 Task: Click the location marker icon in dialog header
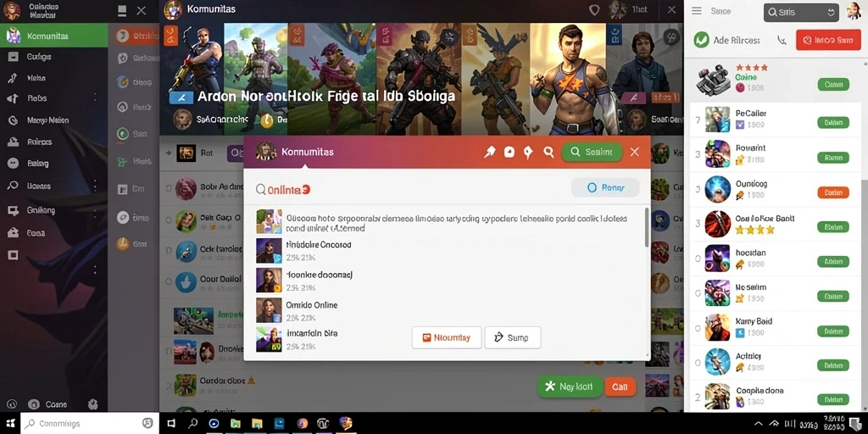click(528, 152)
